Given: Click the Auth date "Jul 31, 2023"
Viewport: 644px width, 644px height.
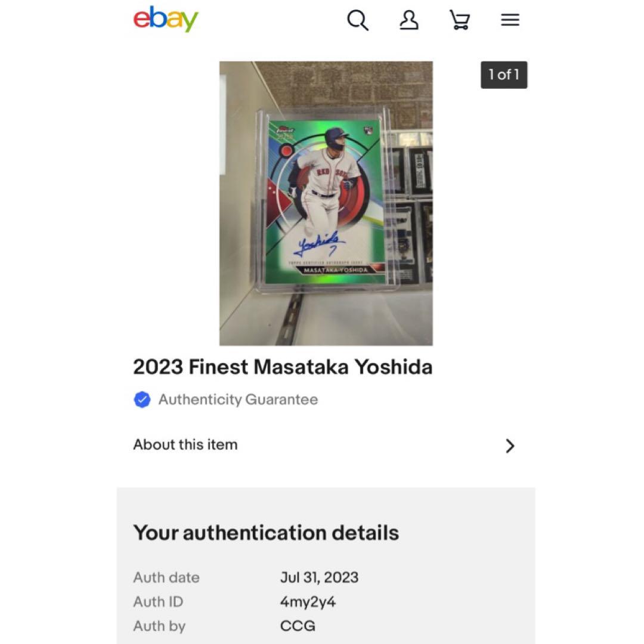Looking at the screenshot, I should coord(320,577).
